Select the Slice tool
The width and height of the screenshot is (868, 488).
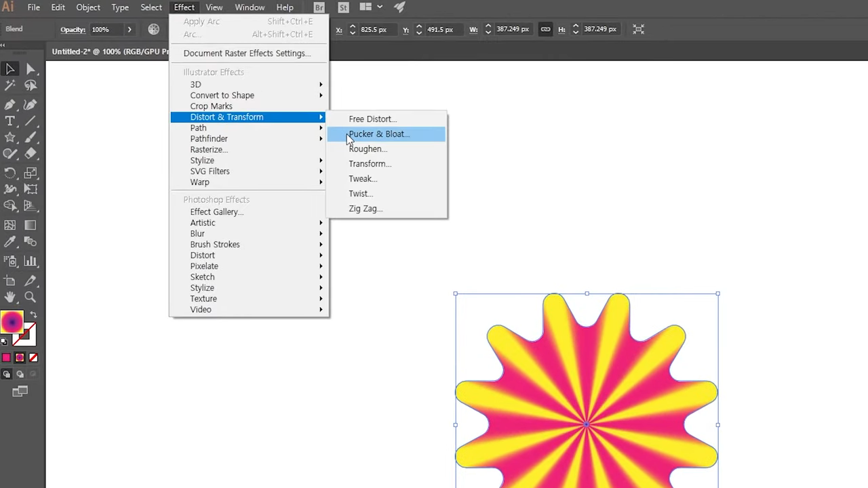point(31,281)
